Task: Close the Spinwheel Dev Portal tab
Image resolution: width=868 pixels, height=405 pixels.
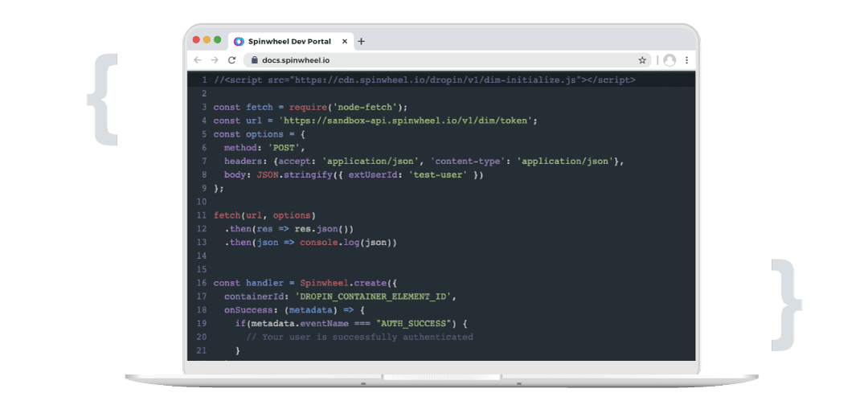Action: pyautogui.click(x=344, y=42)
